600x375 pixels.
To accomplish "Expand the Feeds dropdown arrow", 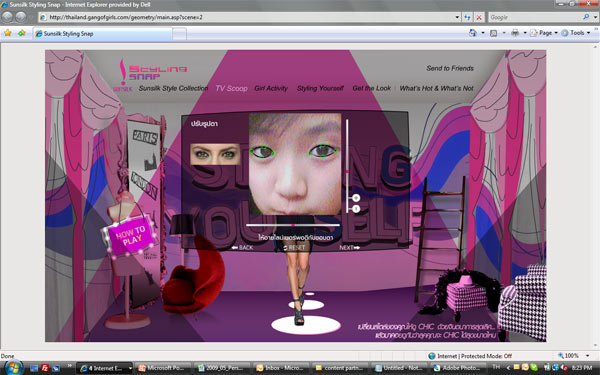I will point(504,33).
